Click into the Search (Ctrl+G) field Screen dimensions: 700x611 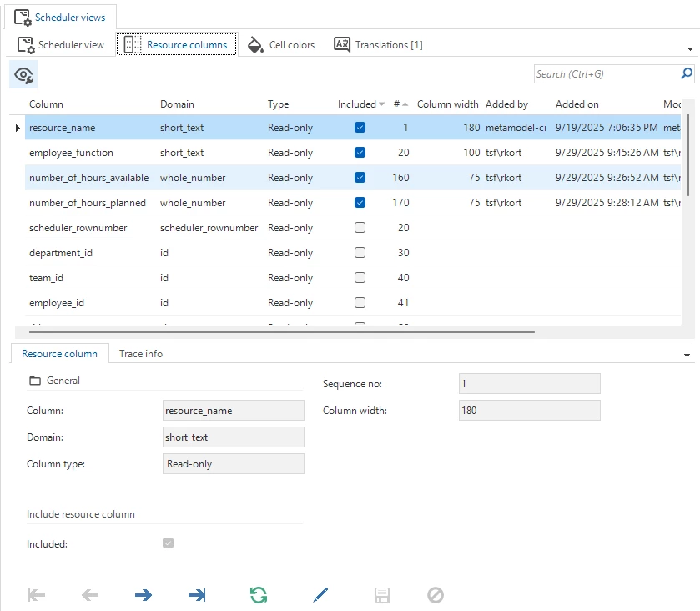click(x=605, y=74)
